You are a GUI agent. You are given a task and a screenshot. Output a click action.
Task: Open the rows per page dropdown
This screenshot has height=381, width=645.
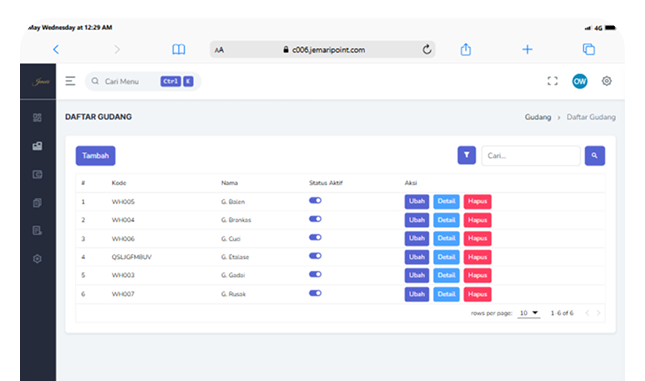click(529, 313)
